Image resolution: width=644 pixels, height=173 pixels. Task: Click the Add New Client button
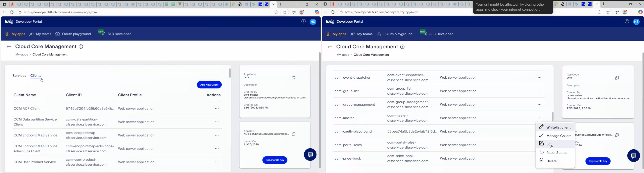(x=209, y=85)
